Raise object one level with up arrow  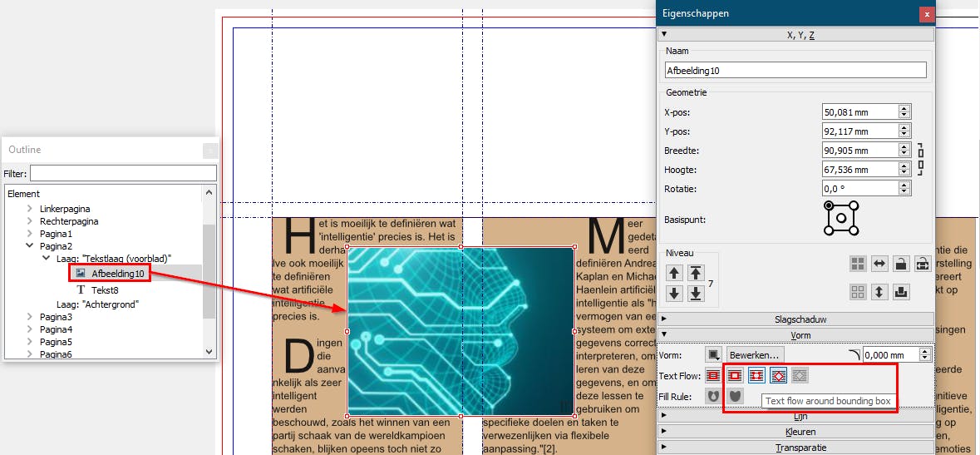(674, 273)
